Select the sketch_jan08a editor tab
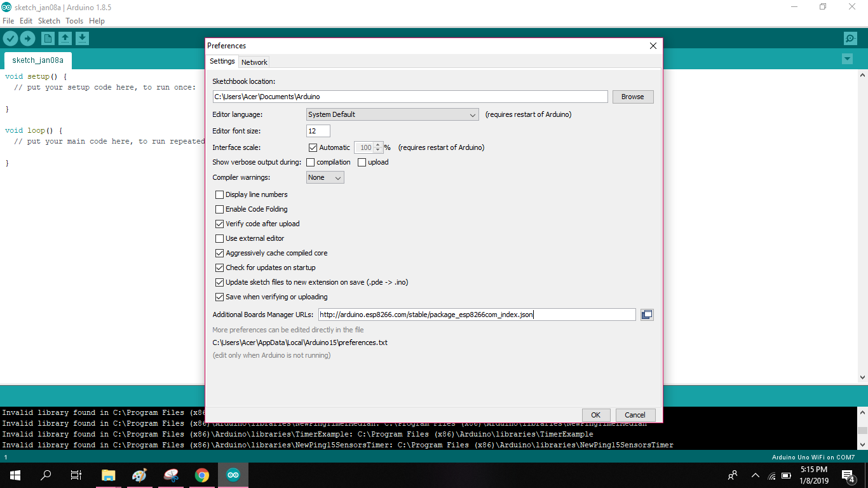The image size is (868, 488). click(x=38, y=60)
